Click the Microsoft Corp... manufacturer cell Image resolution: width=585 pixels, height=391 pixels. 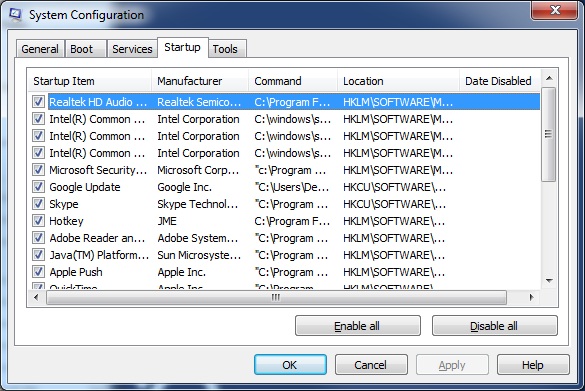198,170
